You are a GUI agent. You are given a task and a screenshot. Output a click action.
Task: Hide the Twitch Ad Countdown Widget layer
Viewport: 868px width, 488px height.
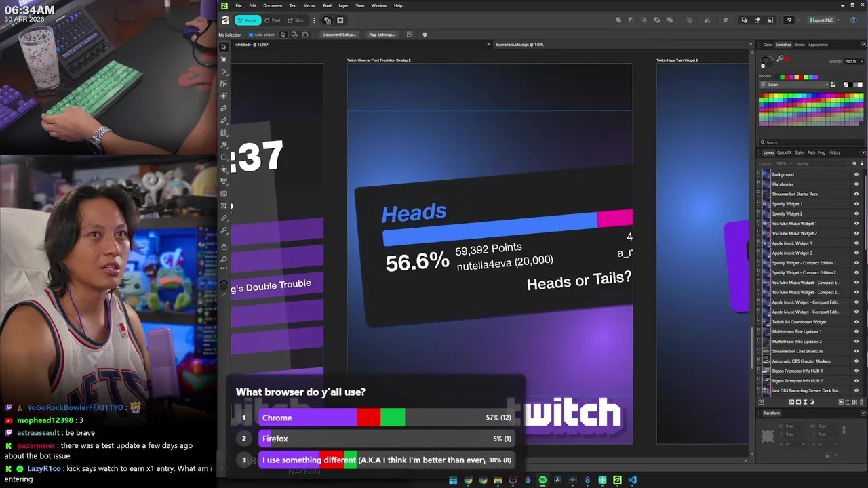coord(856,322)
